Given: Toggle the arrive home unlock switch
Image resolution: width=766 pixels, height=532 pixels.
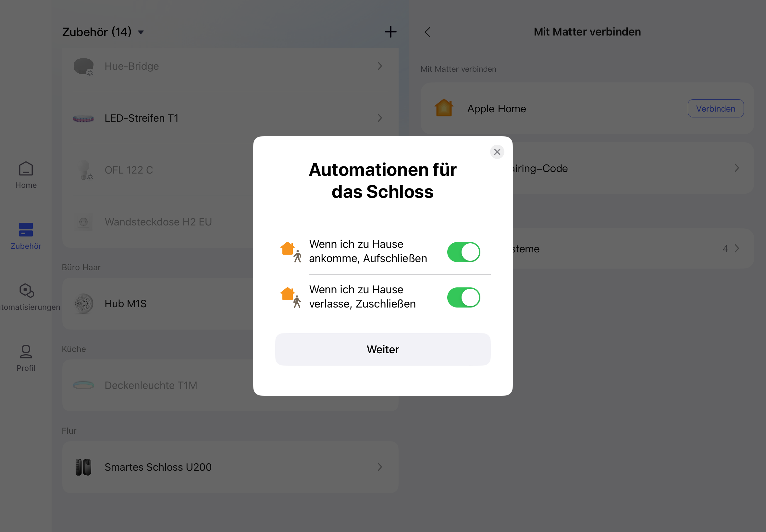Looking at the screenshot, I should tap(463, 252).
